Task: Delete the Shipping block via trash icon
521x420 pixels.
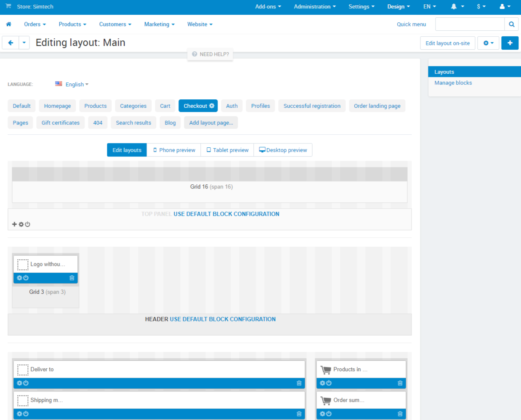Action: (299, 414)
